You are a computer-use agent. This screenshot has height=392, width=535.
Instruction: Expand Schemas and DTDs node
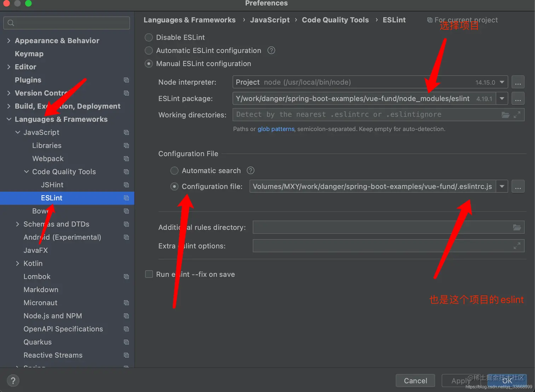point(18,224)
